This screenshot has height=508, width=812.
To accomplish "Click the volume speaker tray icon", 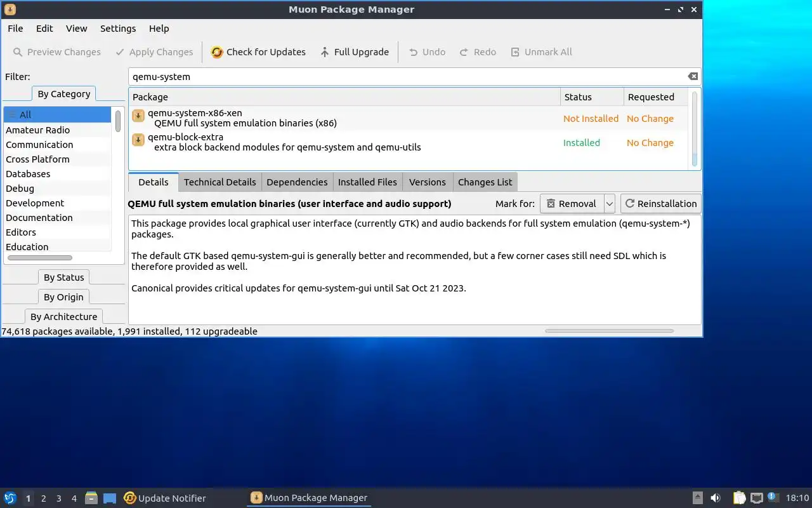I will coord(716,498).
